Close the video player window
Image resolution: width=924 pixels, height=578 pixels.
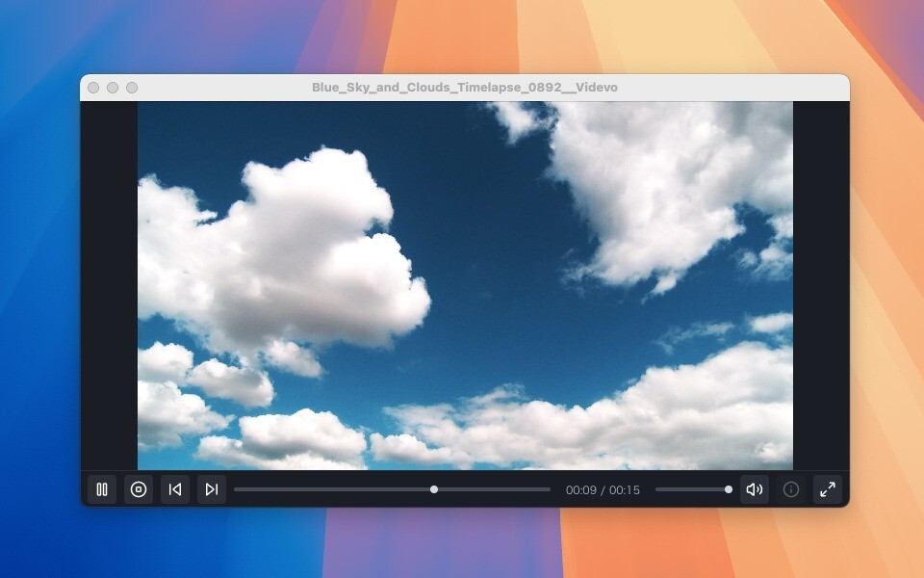click(93, 88)
